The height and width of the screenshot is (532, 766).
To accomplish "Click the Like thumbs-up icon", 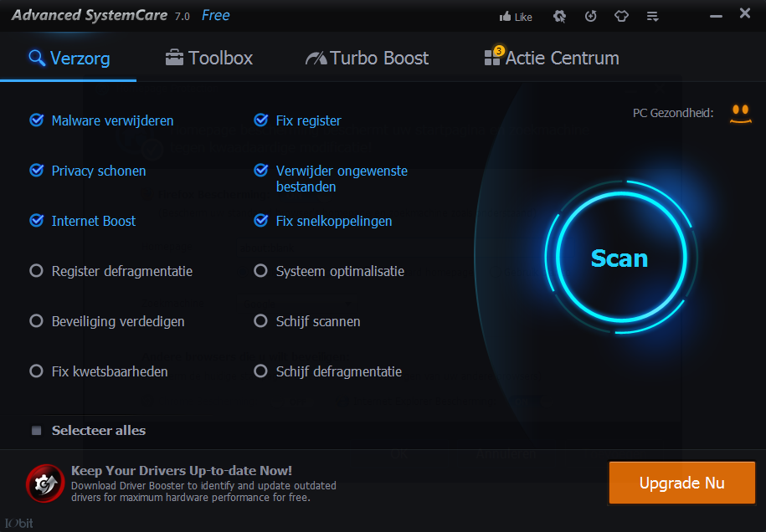I will (x=506, y=17).
